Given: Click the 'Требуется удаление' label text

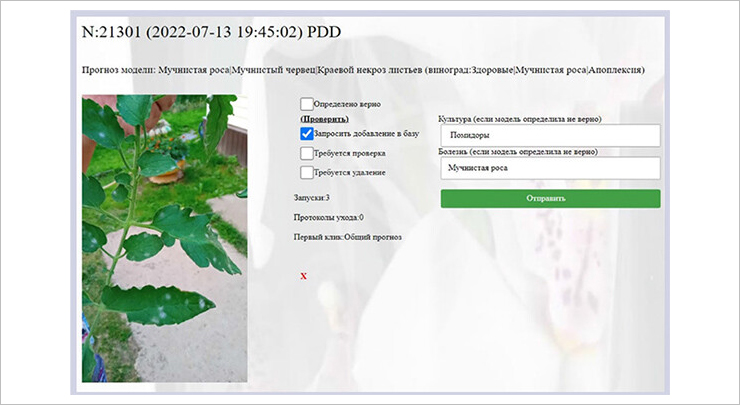Looking at the screenshot, I should 349,172.
